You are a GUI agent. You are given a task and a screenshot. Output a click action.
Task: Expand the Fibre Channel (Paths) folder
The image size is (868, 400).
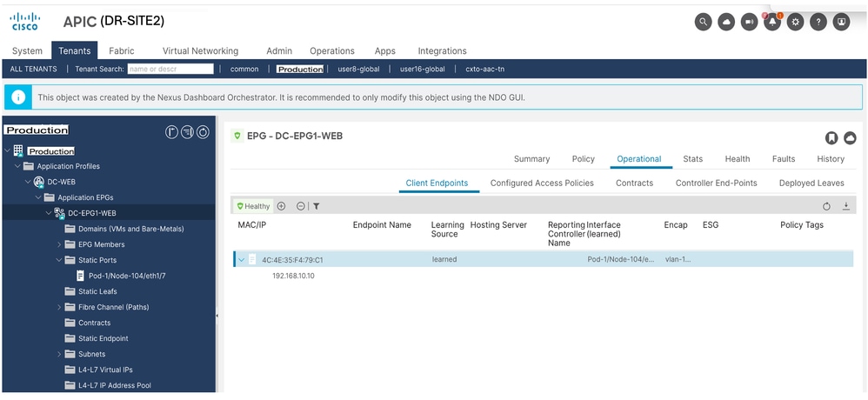(59, 307)
